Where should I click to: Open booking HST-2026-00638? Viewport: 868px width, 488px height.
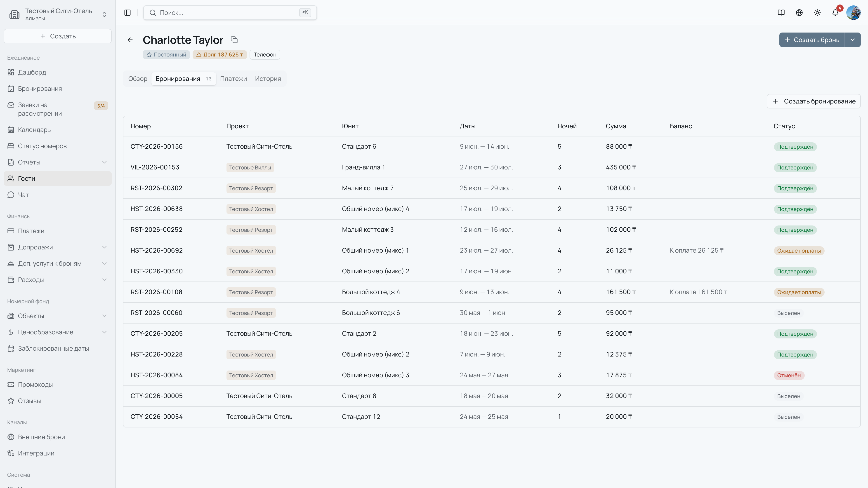(157, 209)
